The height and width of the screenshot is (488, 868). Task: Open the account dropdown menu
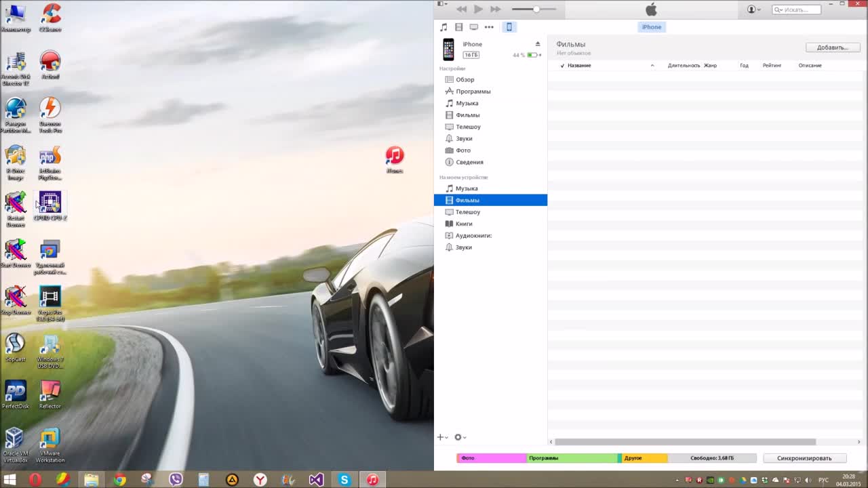coord(753,9)
